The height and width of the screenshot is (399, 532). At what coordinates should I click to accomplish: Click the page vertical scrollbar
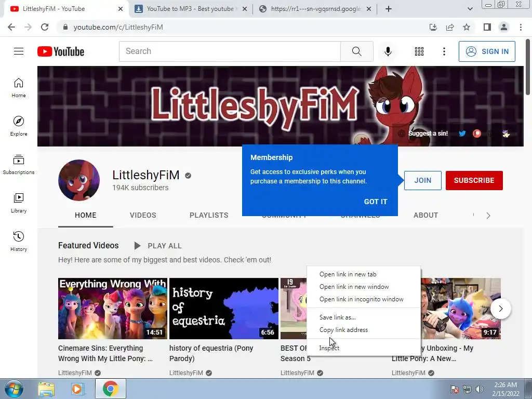pyautogui.click(x=528, y=67)
